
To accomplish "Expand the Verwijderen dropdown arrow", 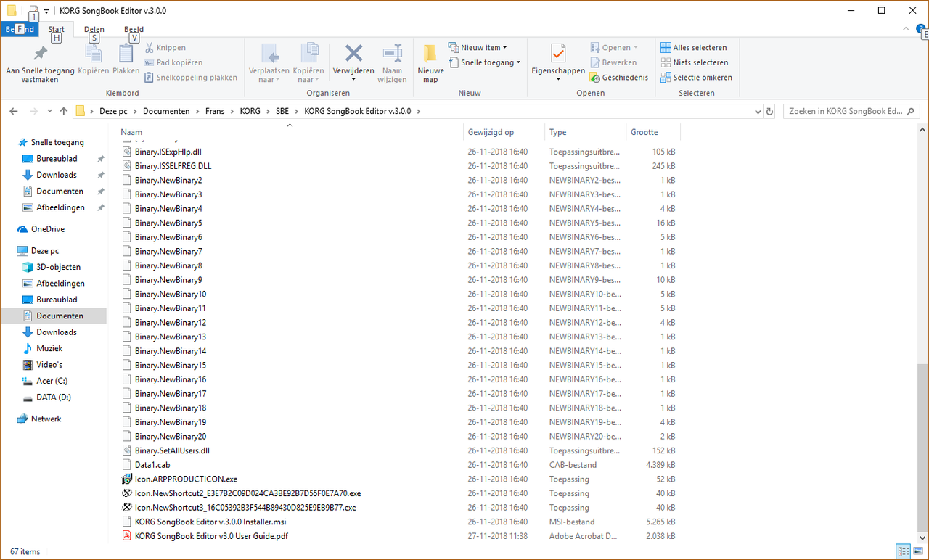I will pyautogui.click(x=353, y=79).
